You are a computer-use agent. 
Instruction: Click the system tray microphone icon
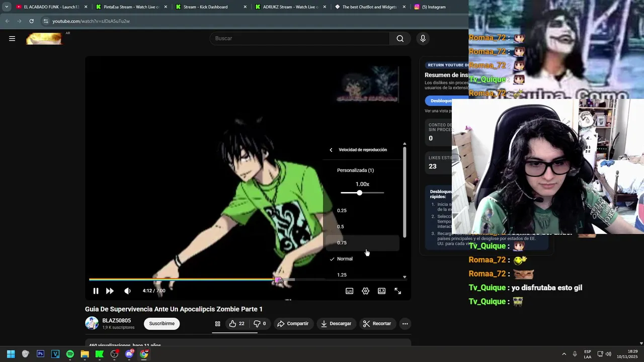(575, 354)
